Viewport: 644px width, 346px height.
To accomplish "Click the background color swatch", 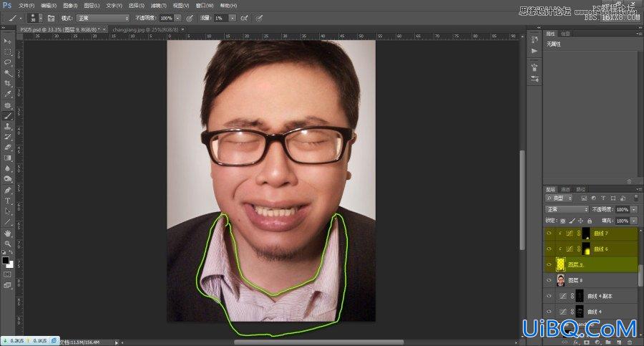I will pyautogui.click(x=10, y=265).
